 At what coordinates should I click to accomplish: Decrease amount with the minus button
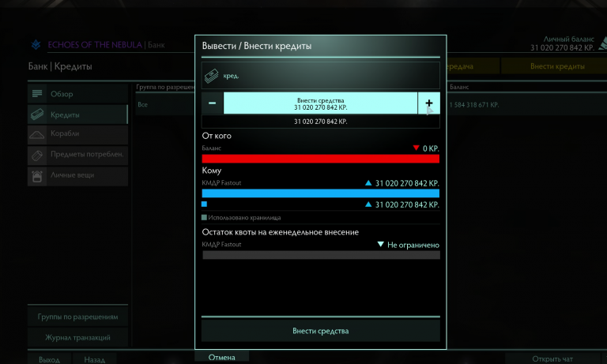tap(212, 103)
